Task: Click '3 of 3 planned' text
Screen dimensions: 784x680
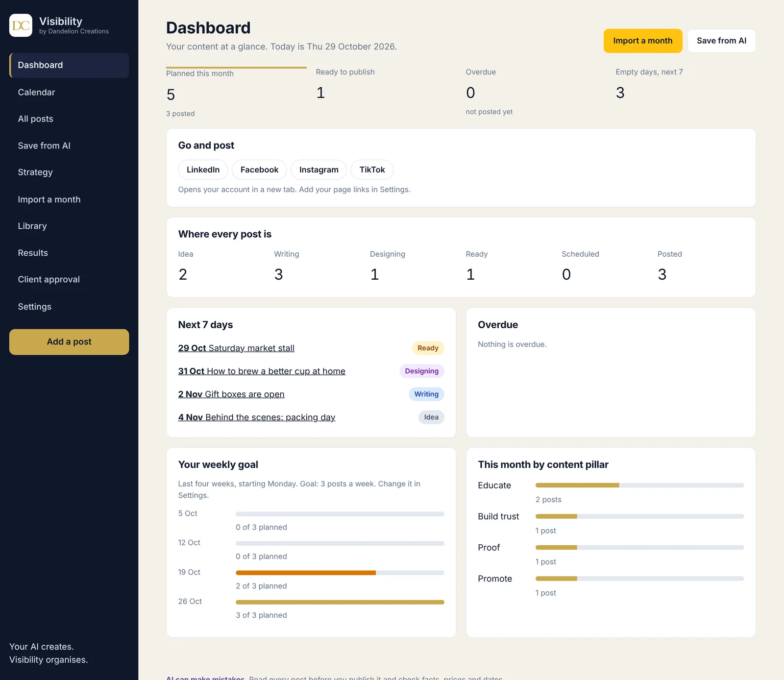Action: [x=261, y=615]
